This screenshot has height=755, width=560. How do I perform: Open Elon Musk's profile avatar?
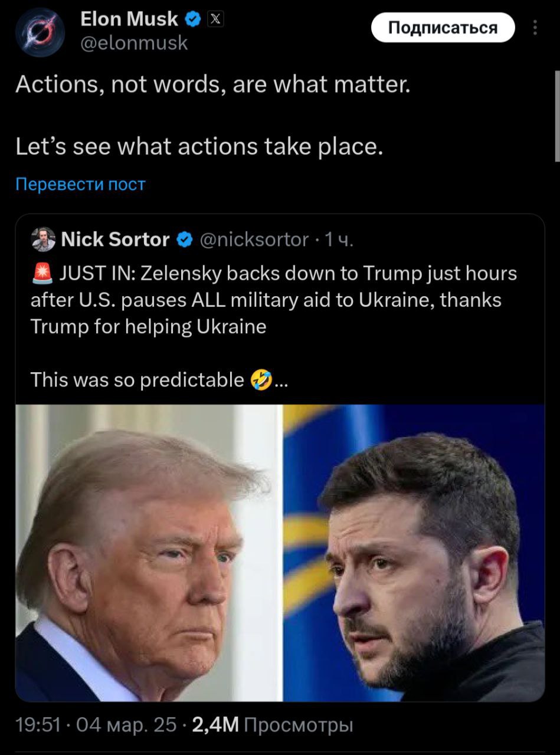pyautogui.click(x=40, y=32)
